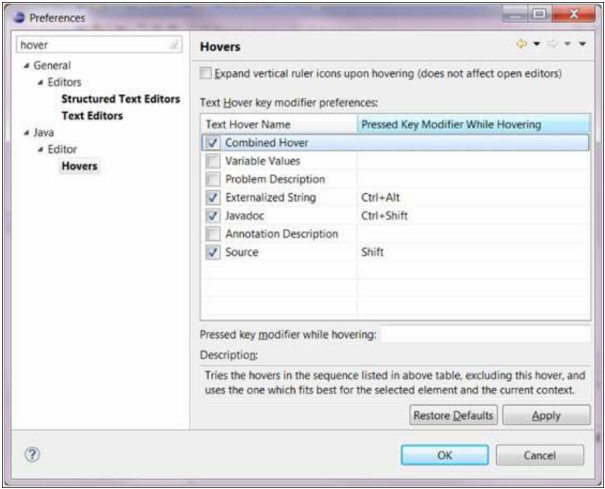Screen dimensions: 605x489
Task: Enable expand vertical ruler icons upon hovering
Action: coord(206,74)
